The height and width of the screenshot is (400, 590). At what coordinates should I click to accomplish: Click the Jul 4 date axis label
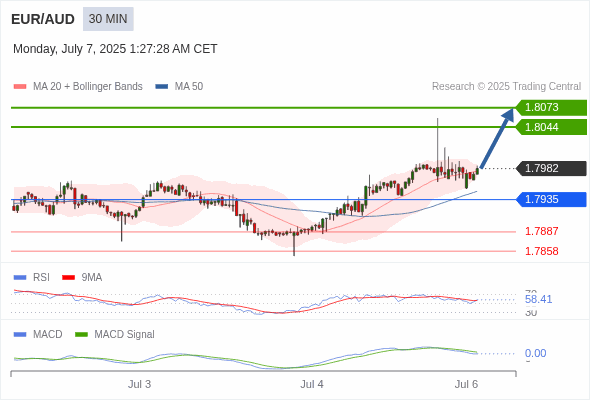(312, 384)
